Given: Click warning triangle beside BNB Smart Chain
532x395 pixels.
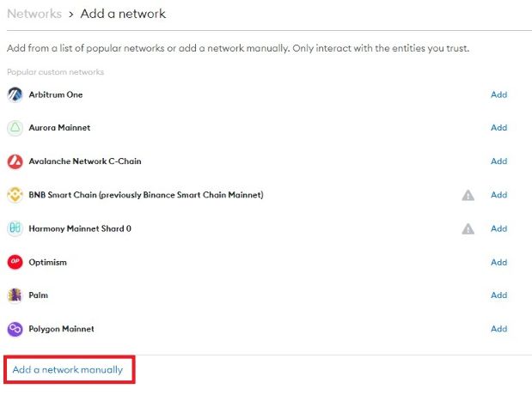Looking at the screenshot, I should [468, 195].
